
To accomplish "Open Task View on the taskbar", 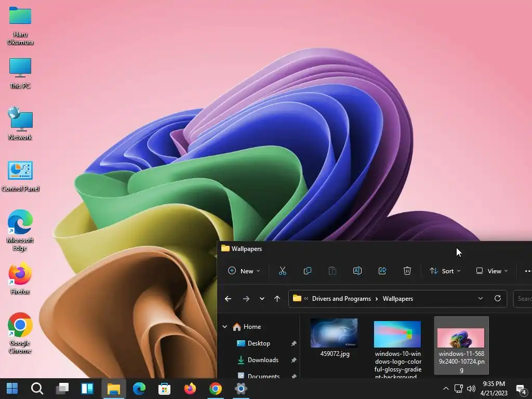I will [x=62, y=389].
